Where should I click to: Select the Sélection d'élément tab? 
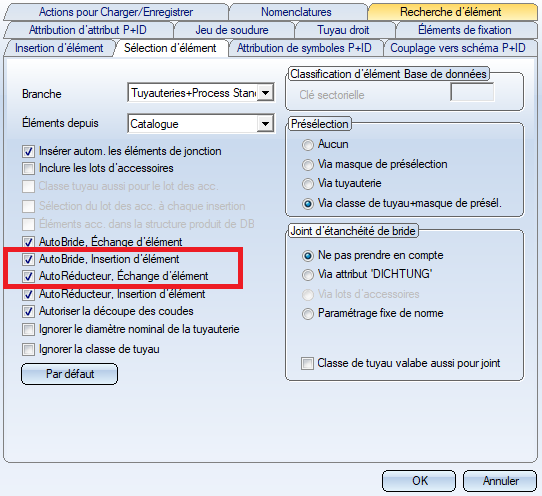click(170, 48)
